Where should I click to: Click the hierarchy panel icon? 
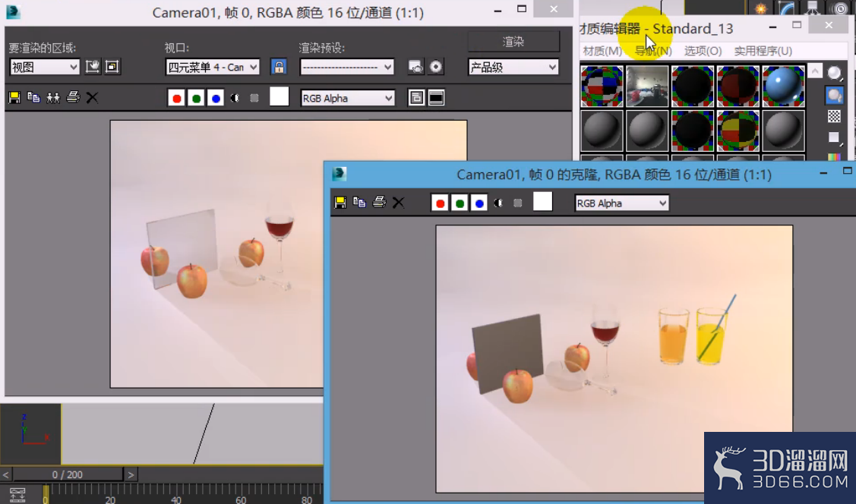click(x=813, y=8)
